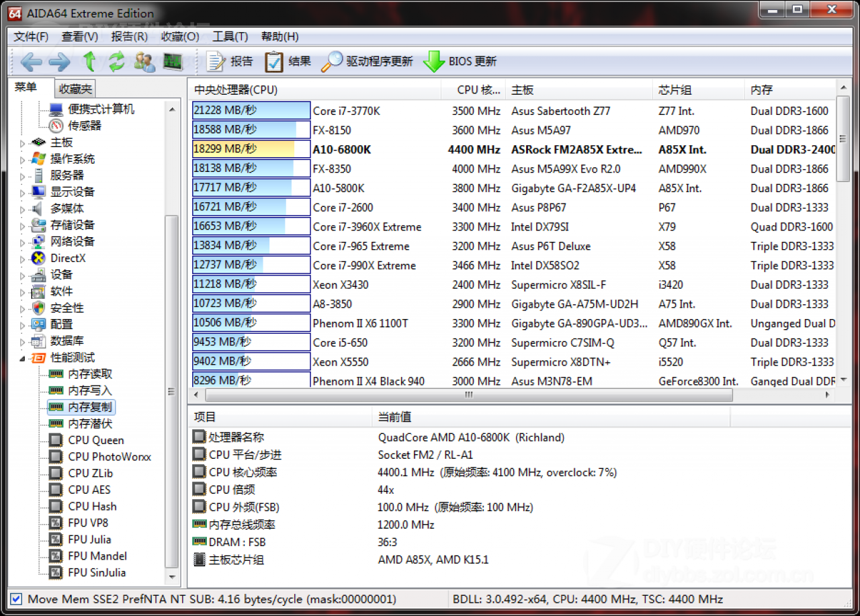Open 报告 report from the toolbar
This screenshot has width=860, height=616.
click(229, 62)
